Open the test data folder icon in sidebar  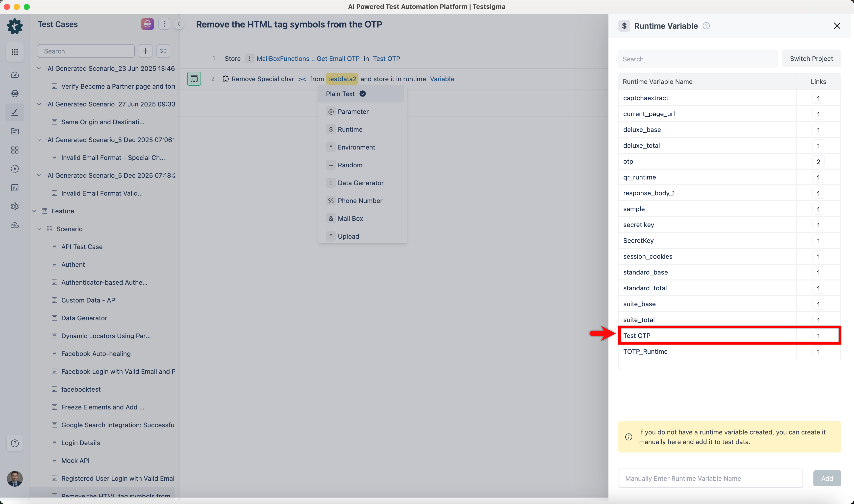15,131
